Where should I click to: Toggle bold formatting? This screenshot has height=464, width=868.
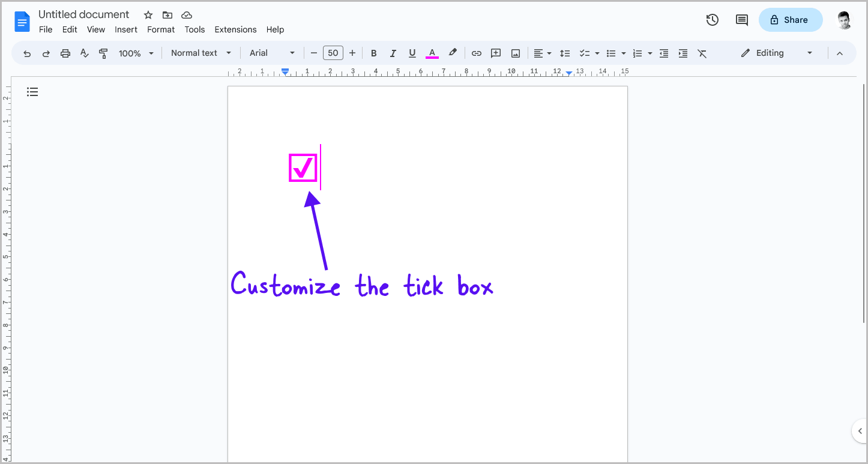[x=374, y=53]
